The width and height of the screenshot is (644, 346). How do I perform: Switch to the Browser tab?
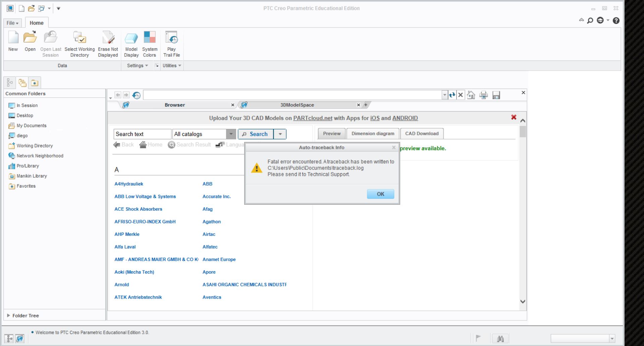(x=175, y=105)
